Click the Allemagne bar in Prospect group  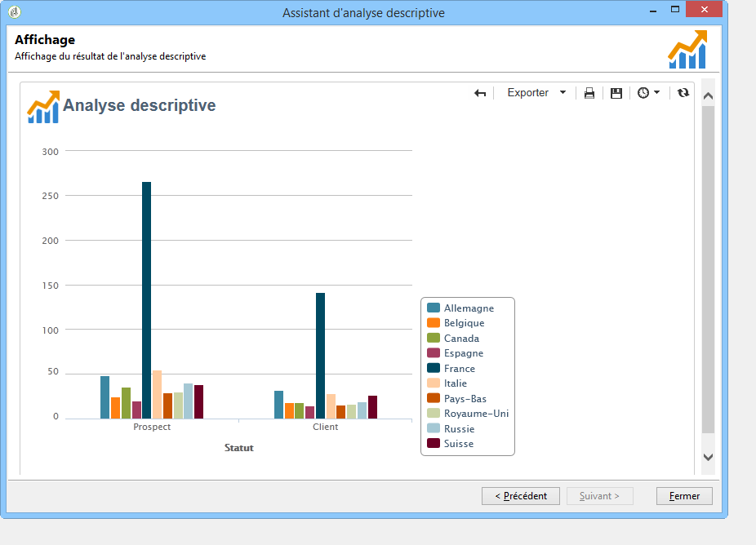point(105,397)
